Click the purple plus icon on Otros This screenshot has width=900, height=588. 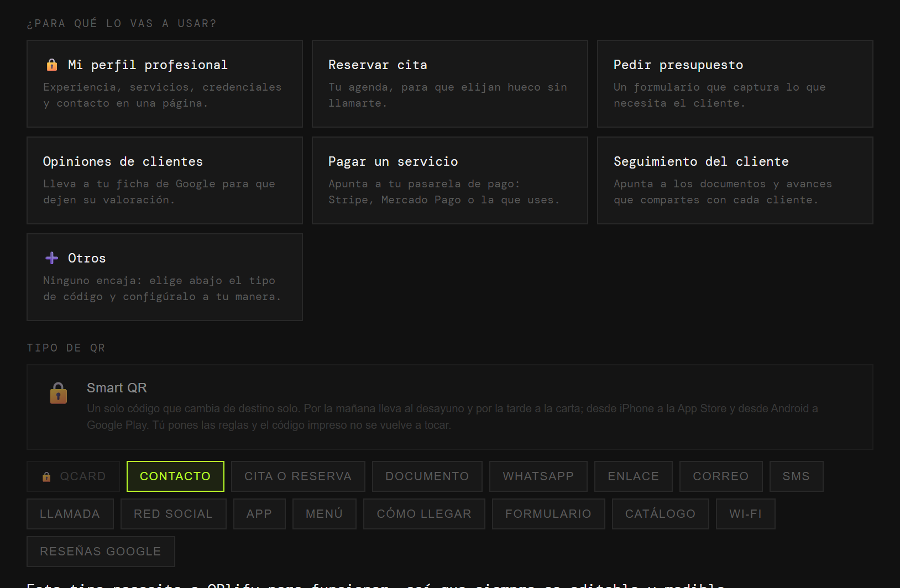coord(52,258)
